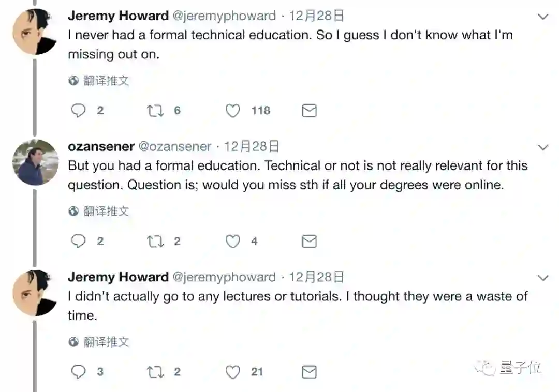Open more options for first tweet

tap(543, 17)
